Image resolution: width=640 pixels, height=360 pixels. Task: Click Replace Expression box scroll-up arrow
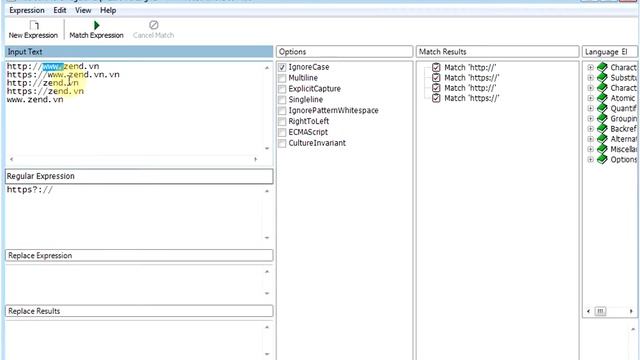267,271
